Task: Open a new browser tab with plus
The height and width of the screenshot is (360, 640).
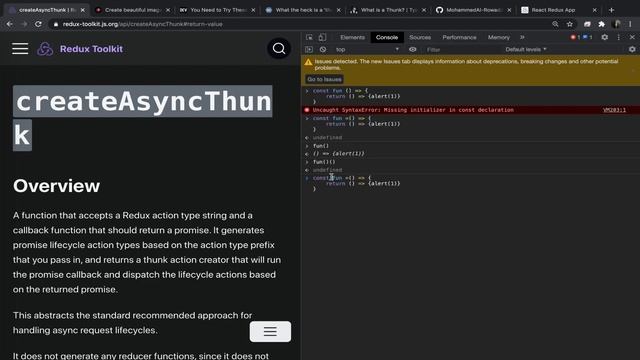Action: pos(611,10)
